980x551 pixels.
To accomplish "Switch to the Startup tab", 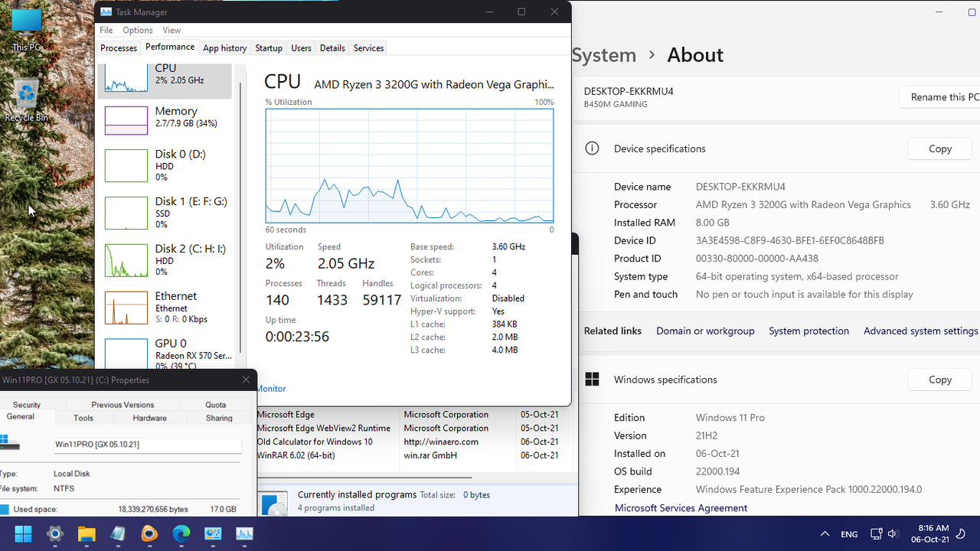I will [x=269, y=47].
